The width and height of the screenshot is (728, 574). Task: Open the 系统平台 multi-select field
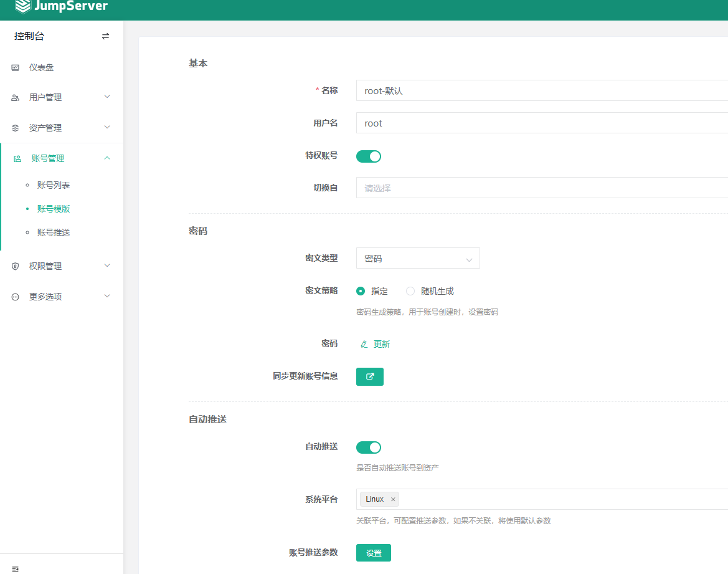click(542, 499)
